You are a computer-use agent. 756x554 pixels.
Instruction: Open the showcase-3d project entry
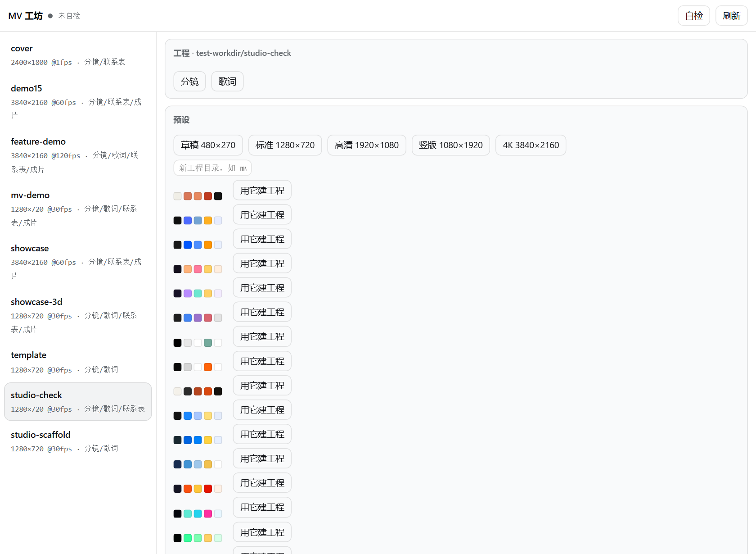[78, 315]
